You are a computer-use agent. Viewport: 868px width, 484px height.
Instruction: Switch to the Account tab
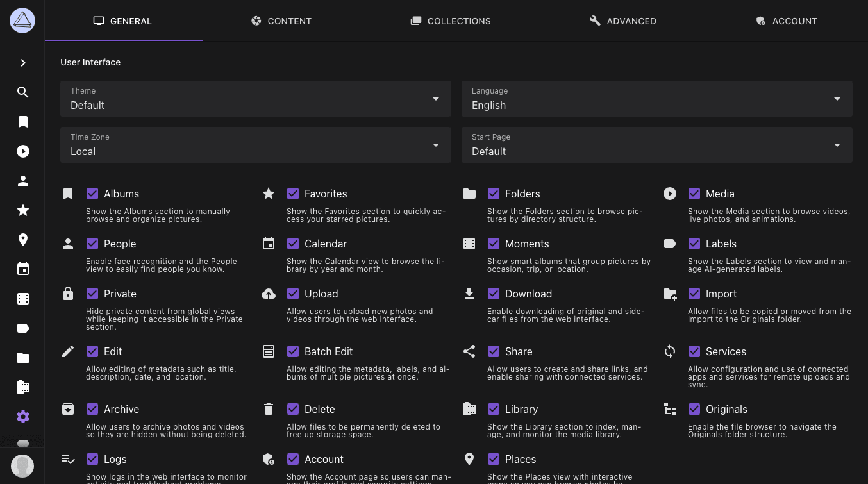click(x=787, y=21)
